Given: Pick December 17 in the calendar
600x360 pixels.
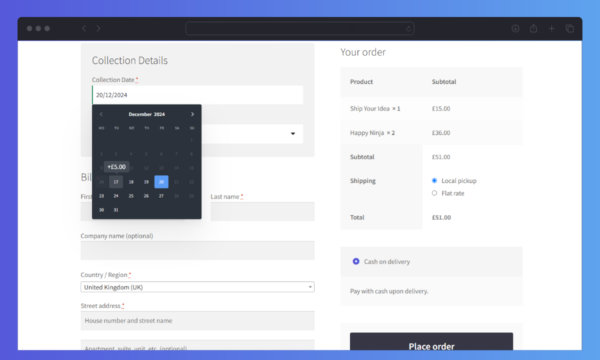Looking at the screenshot, I should [x=116, y=182].
